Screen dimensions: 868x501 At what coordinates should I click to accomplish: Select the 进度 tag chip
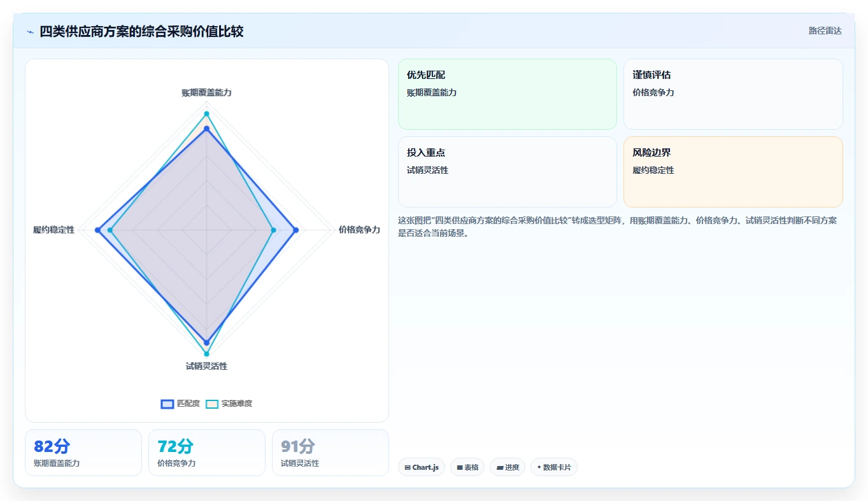point(508,467)
